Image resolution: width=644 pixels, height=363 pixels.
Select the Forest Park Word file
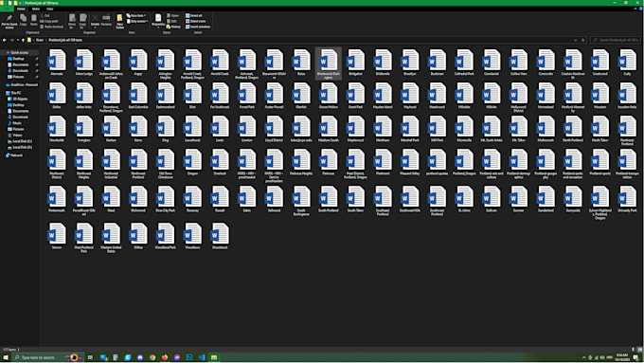[247, 96]
